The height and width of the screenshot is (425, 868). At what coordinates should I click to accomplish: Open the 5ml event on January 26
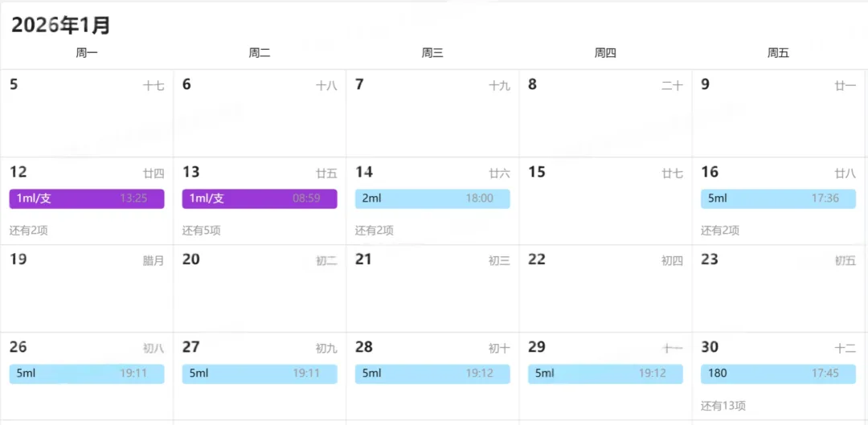(x=87, y=374)
